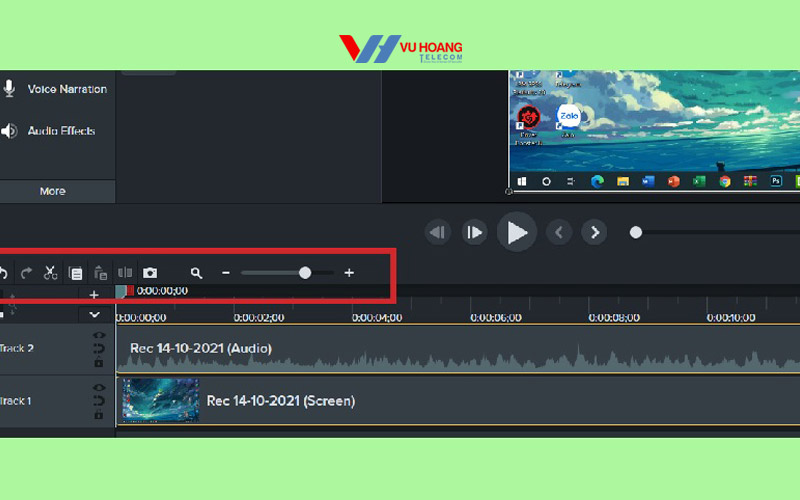Click the 0:00:02;00 mark on the ruler

coord(259,318)
